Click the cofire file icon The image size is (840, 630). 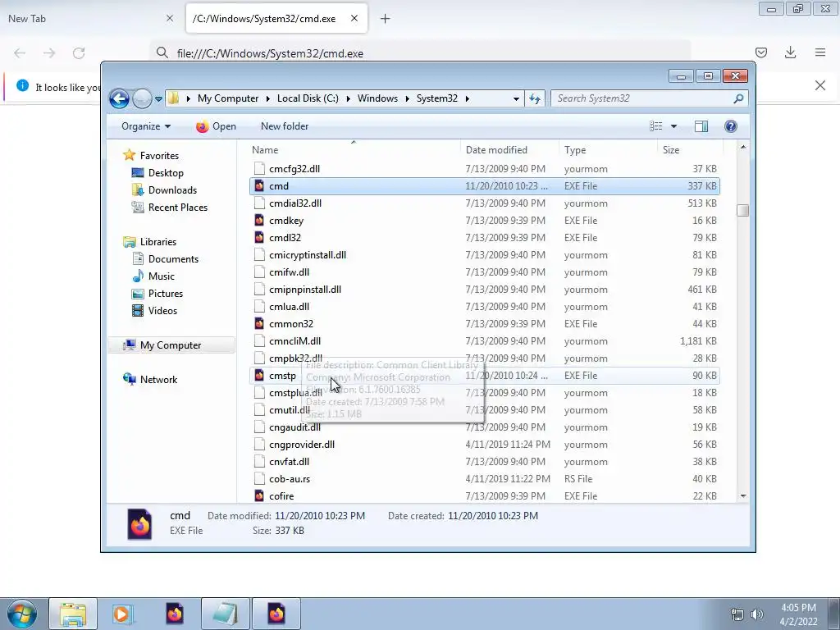(259, 496)
